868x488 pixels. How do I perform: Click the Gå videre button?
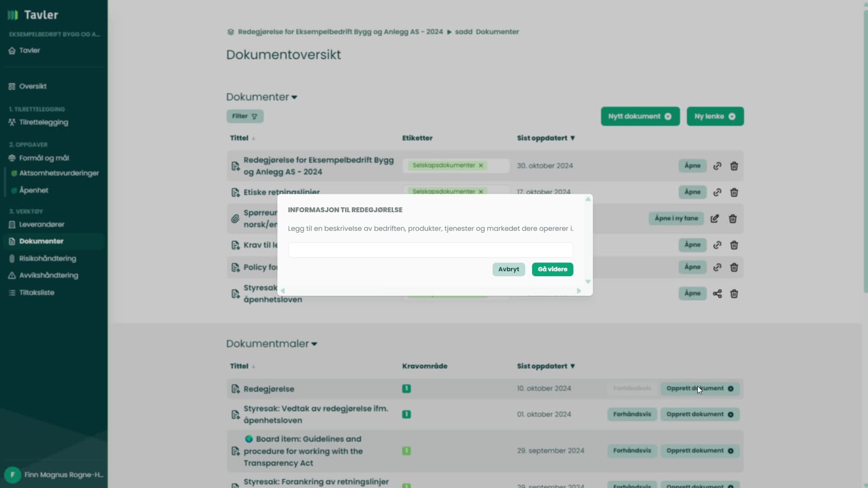coord(552,269)
